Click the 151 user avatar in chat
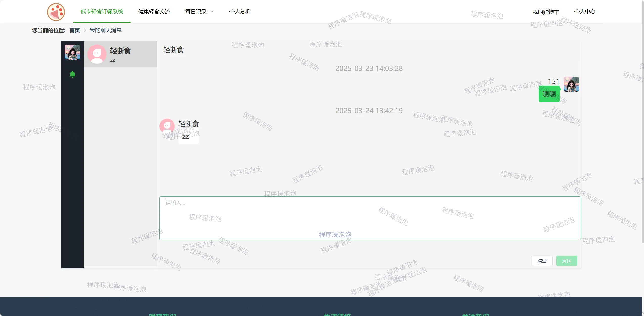The height and width of the screenshot is (316, 644). [571, 84]
